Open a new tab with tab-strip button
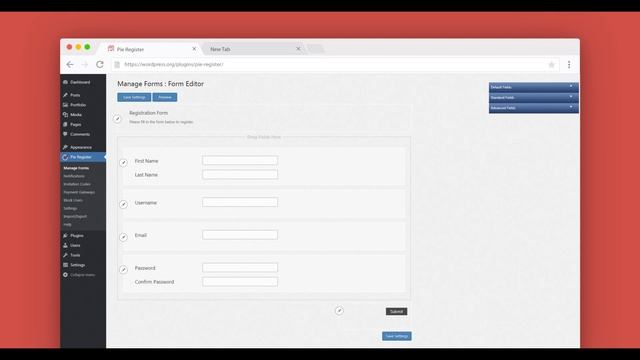This screenshot has width=640, height=360. coord(316,49)
